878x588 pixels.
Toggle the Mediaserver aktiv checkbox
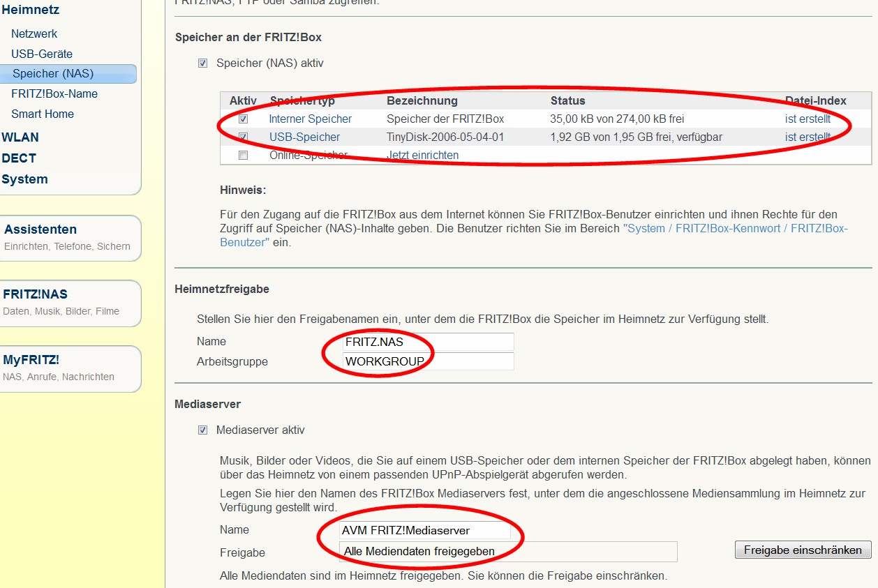click(x=203, y=430)
